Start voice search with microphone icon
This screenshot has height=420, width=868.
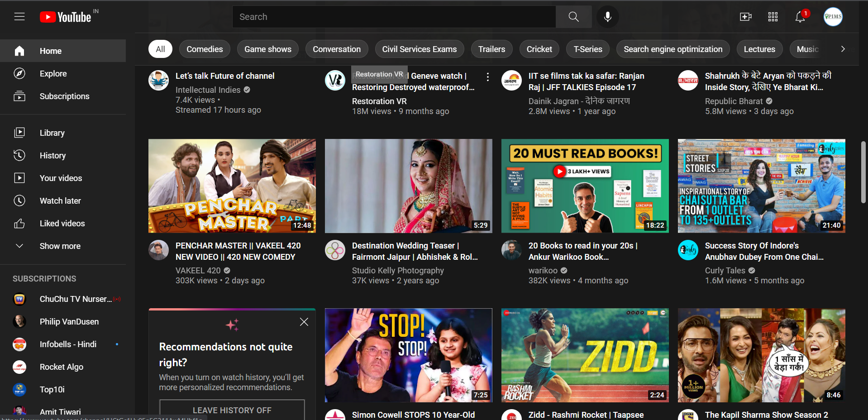607,17
